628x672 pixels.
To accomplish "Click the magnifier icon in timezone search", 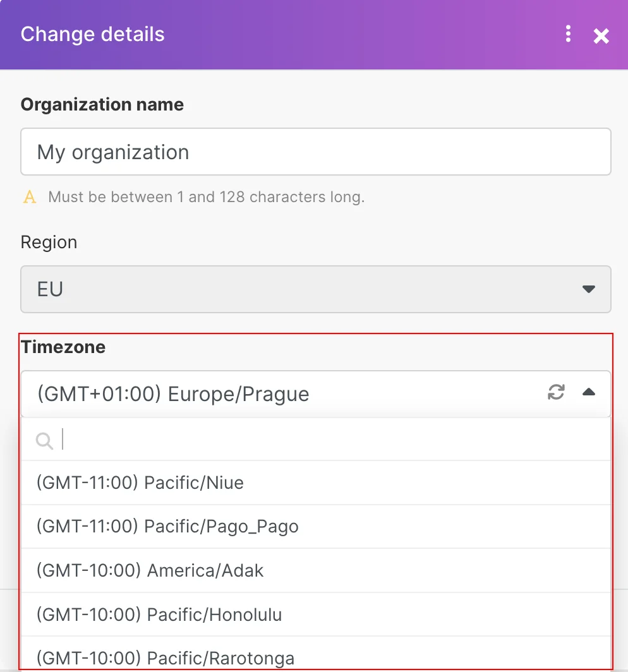I will pos(45,441).
